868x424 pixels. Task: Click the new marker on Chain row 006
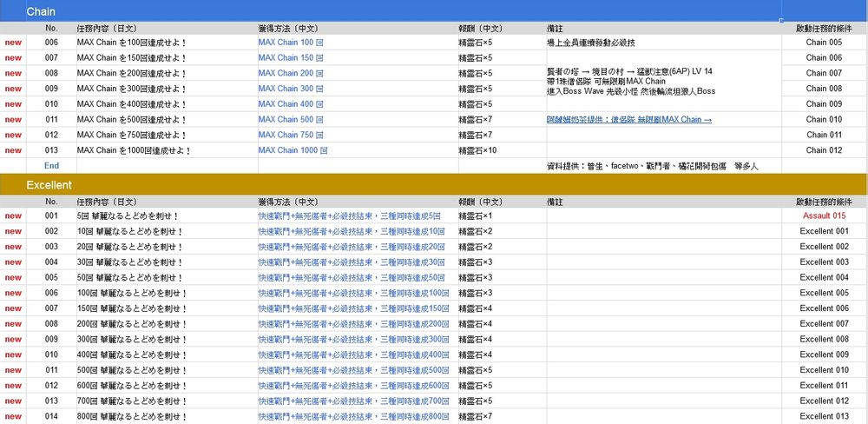click(x=13, y=42)
